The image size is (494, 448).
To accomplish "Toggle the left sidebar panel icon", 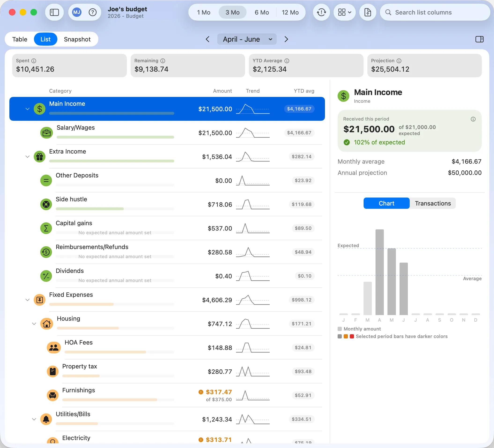I will 54,12.
